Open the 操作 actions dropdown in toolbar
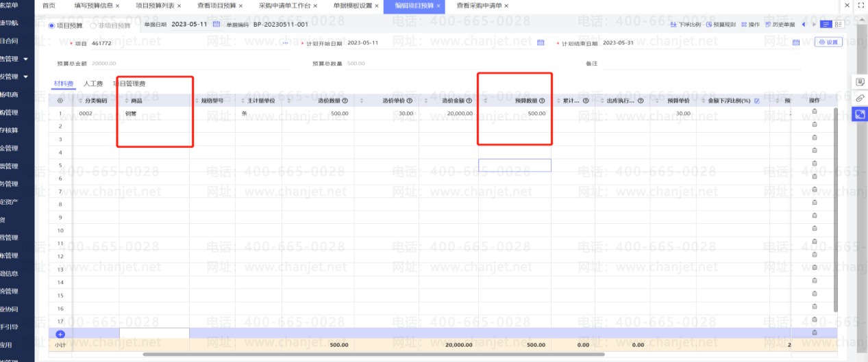Viewport: 868px width, 362px height. (x=750, y=25)
